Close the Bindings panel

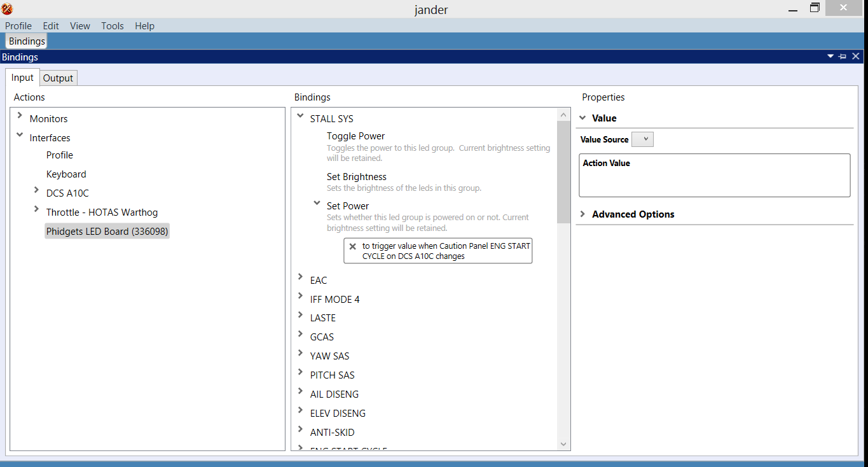[856, 57]
